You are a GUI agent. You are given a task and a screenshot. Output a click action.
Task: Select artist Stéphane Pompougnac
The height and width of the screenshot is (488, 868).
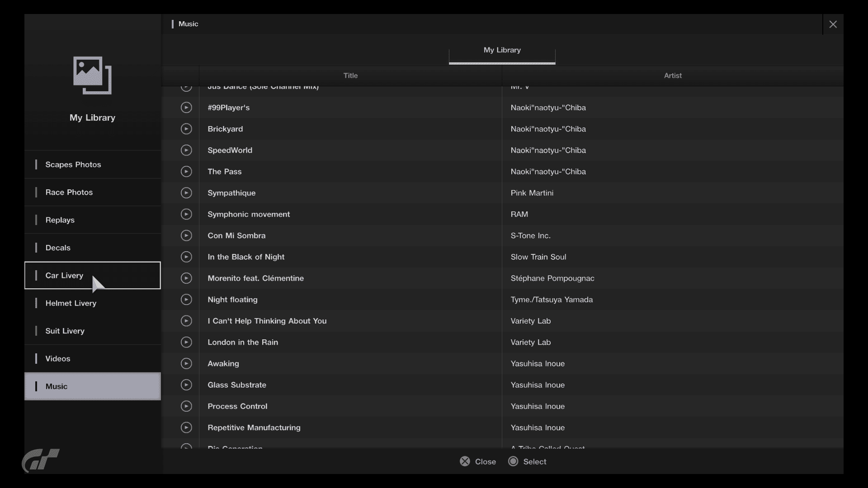click(552, 278)
